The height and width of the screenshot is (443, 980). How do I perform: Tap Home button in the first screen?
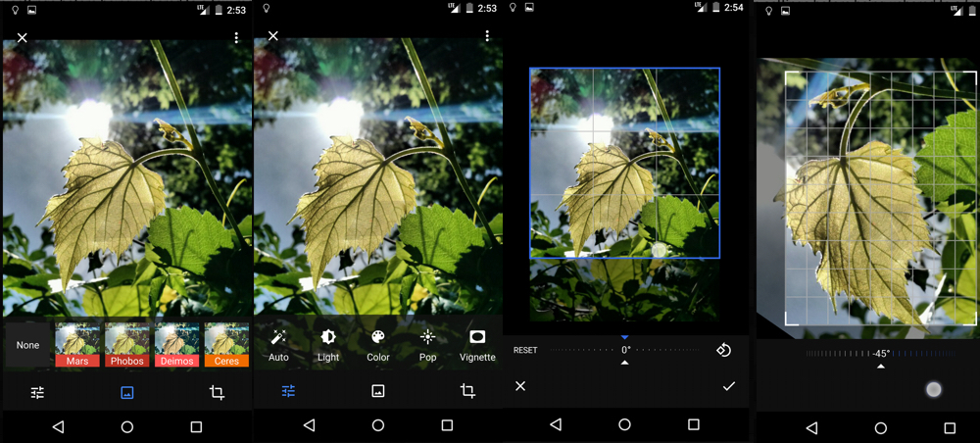point(126,426)
